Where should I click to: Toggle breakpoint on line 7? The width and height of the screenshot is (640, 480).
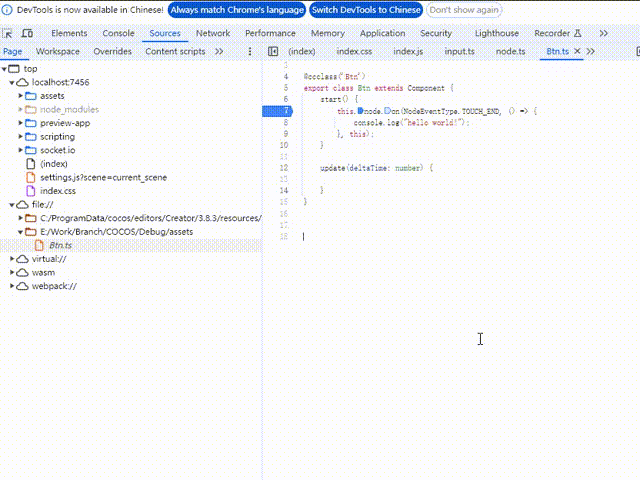point(286,111)
